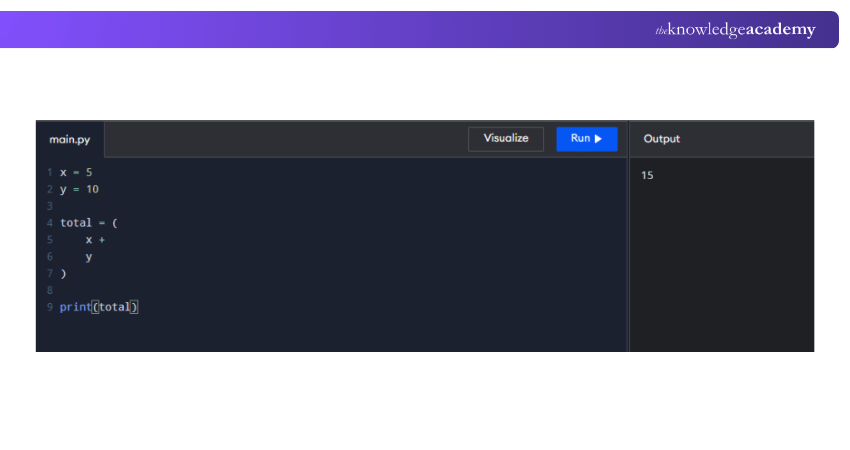Switch to the main.py tab
850x450 pixels.
(70, 139)
